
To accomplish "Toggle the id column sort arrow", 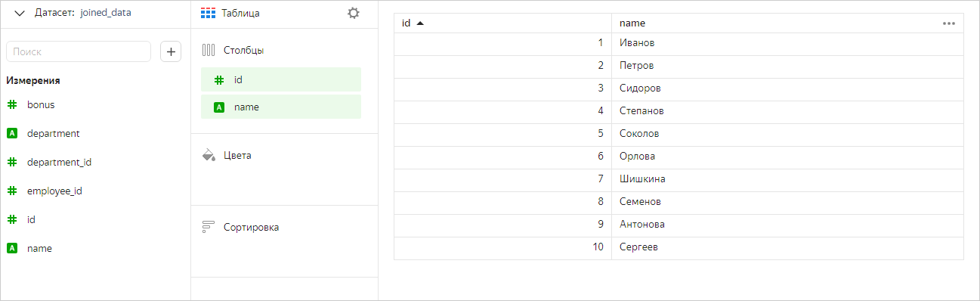I will (x=420, y=23).
